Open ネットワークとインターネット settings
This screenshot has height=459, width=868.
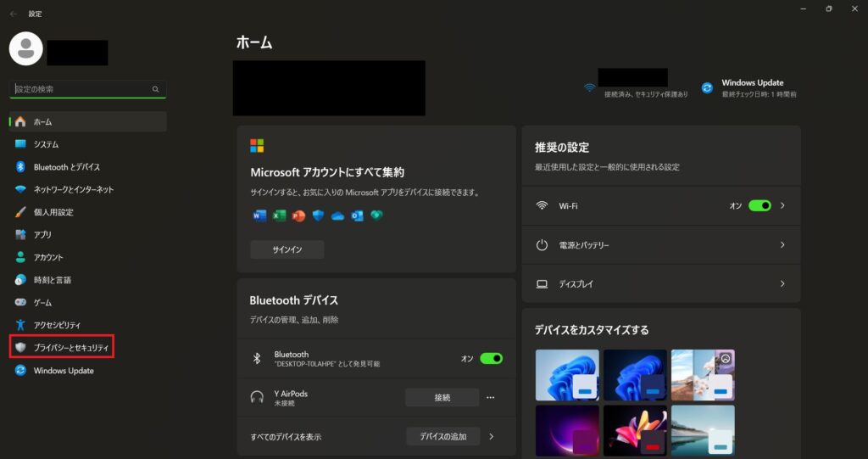(x=88, y=189)
